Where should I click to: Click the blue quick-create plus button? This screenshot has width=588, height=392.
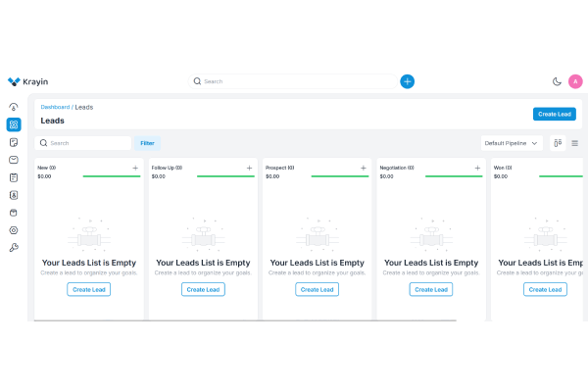(407, 81)
